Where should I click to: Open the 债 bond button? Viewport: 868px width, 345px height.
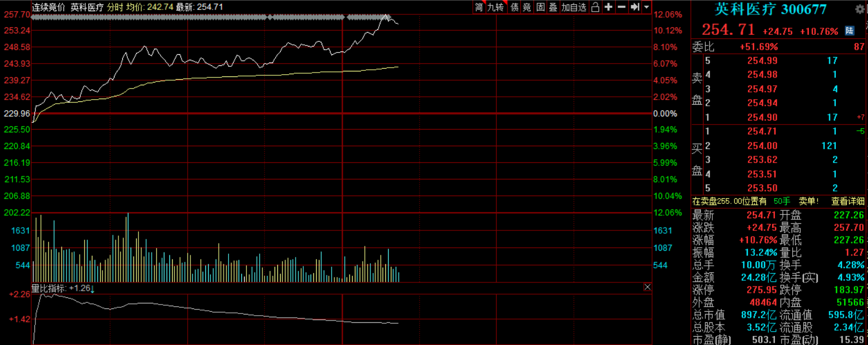[x=514, y=7]
